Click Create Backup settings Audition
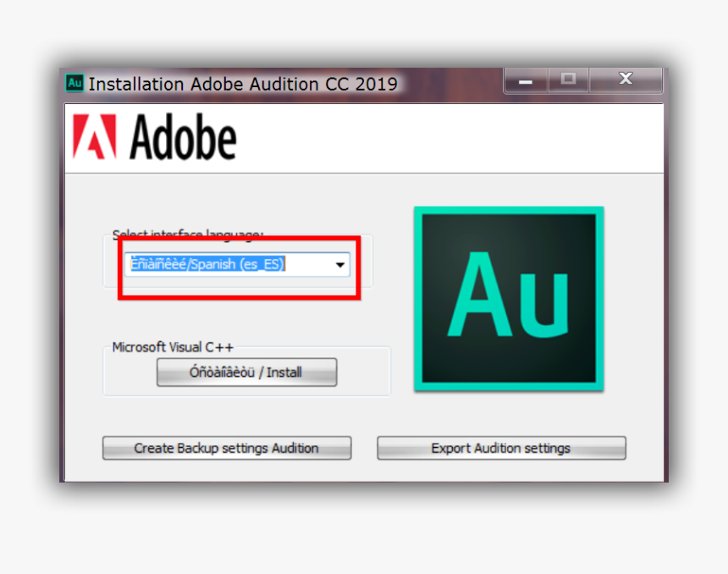The height and width of the screenshot is (574, 728). [226, 447]
